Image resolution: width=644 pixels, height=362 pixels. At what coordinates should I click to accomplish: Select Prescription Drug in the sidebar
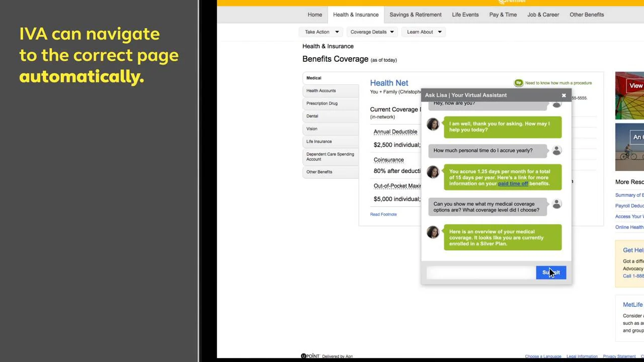(x=331, y=103)
